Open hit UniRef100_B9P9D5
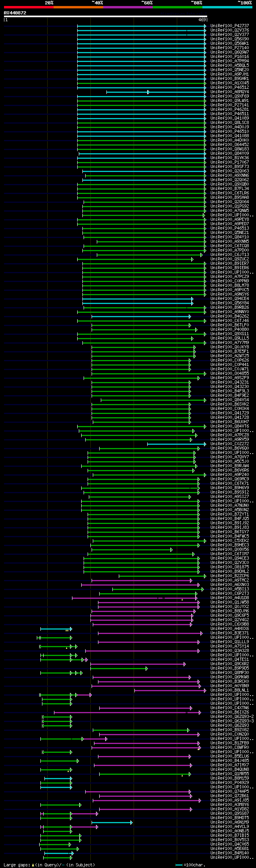The image size is (256, 868). (x=230, y=668)
